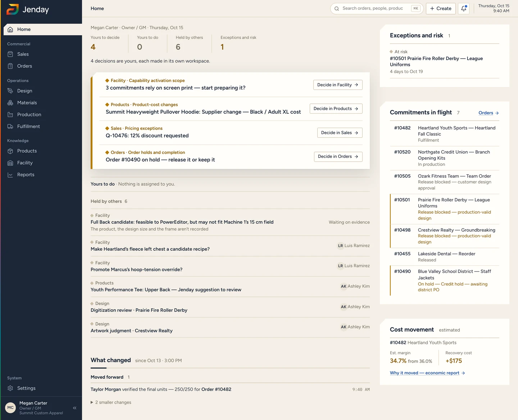Image resolution: width=518 pixels, height=420 pixels.
Task: Click the Facility building icon in sidebar
Action: [10, 163]
